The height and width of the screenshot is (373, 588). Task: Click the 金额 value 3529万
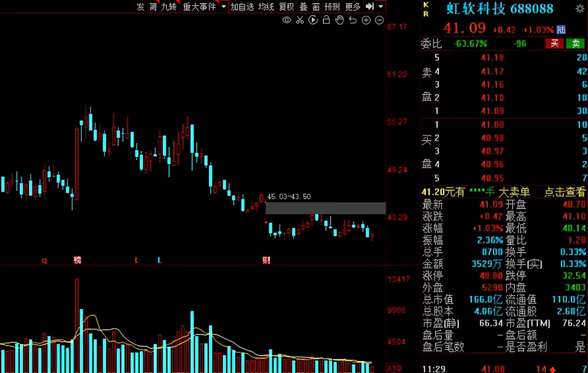click(486, 264)
